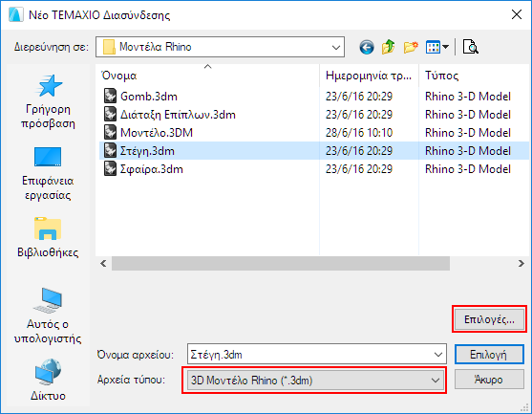This screenshot has width=532, height=414.
Task: Sort by Ημερομηνία τρ... column header
Action: coord(369,76)
